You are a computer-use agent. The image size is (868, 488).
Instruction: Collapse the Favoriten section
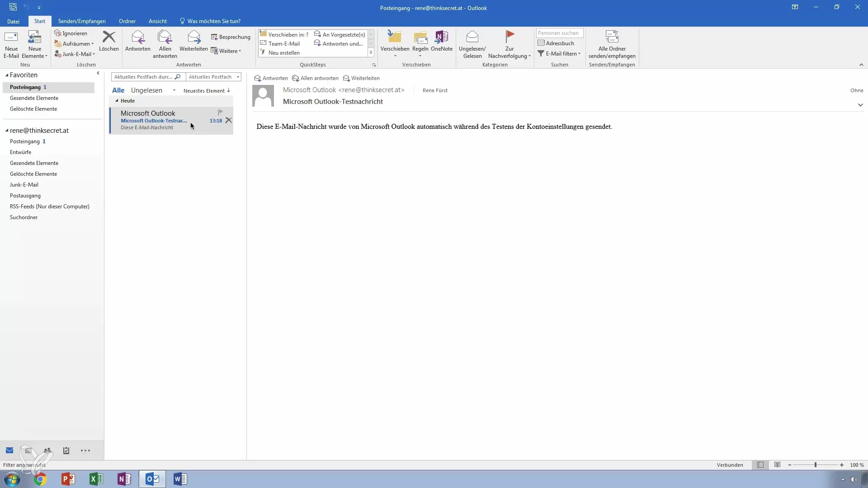(7, 75)
